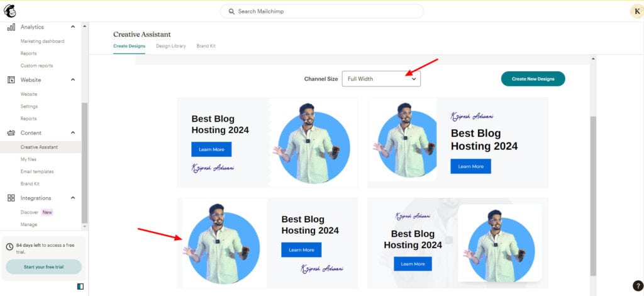Click Start your free trial button
This screenshot has width=644, height=296.
(x=43, y=267)
